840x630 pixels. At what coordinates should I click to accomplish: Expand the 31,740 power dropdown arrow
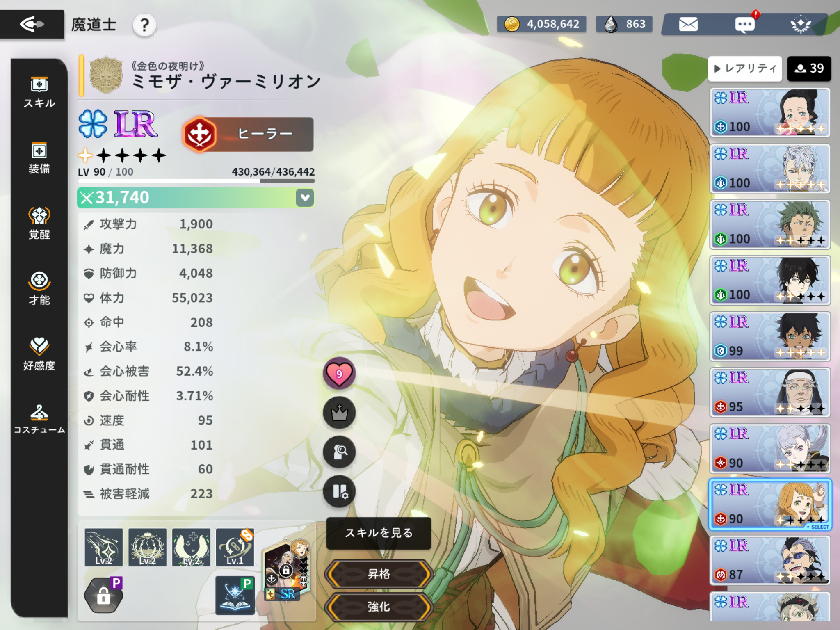(x=305, y=198)
